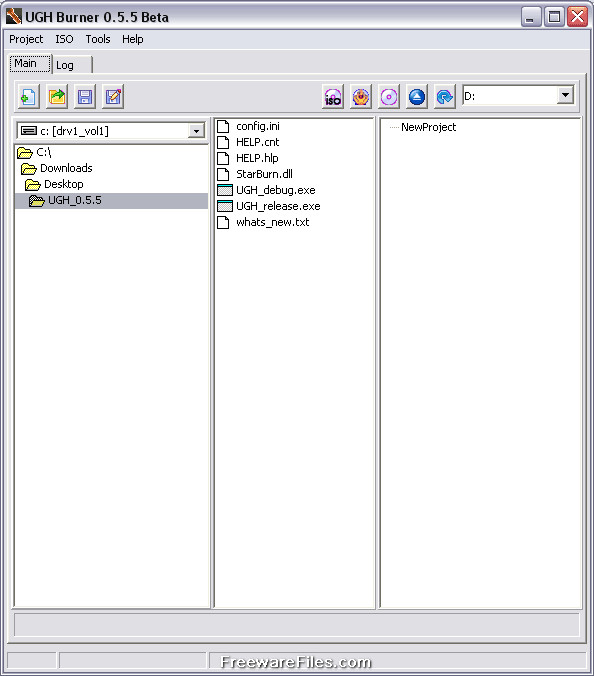The image size is (594, 676).
Task: Maximize the UGH Burner window
Action: click(554, 17)
